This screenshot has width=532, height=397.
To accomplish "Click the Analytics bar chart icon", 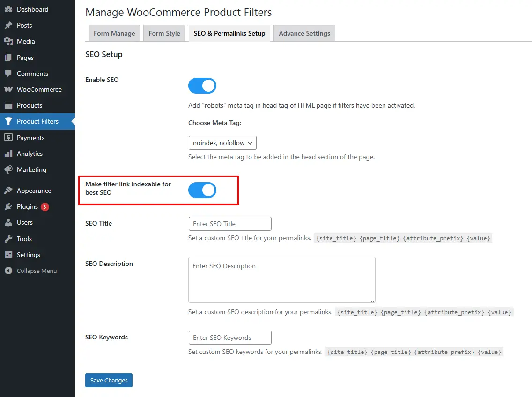I will tap(8, 154).
